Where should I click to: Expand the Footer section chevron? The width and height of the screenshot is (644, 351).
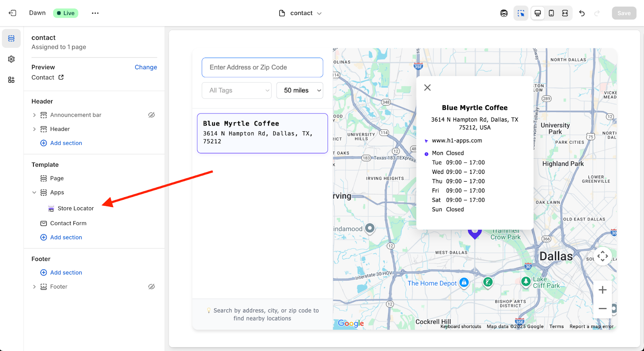34,287
